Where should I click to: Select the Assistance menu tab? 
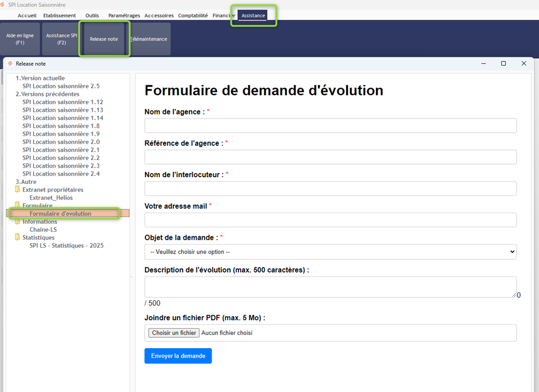pos(253,15)
